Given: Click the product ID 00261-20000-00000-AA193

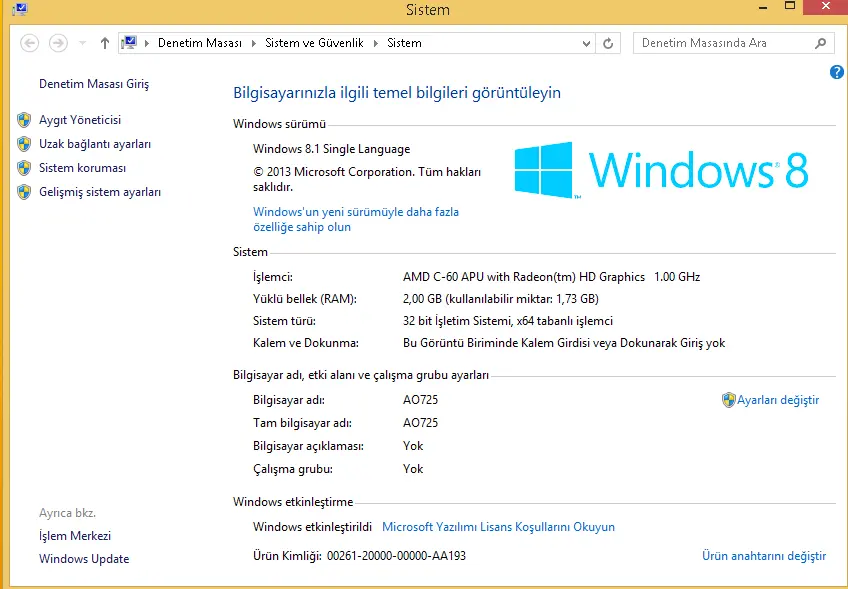Looking at the screenshot, I should [x=396, y=555].
